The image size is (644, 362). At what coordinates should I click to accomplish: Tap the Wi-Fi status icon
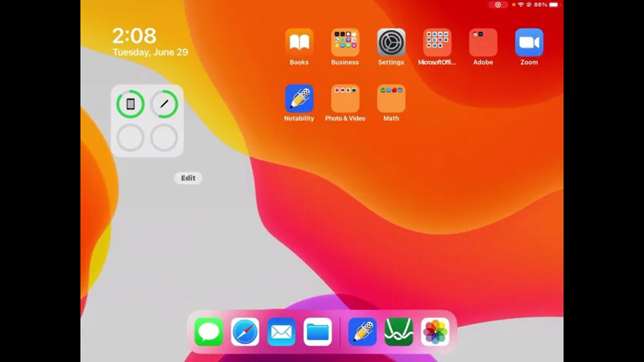point(521,5)
